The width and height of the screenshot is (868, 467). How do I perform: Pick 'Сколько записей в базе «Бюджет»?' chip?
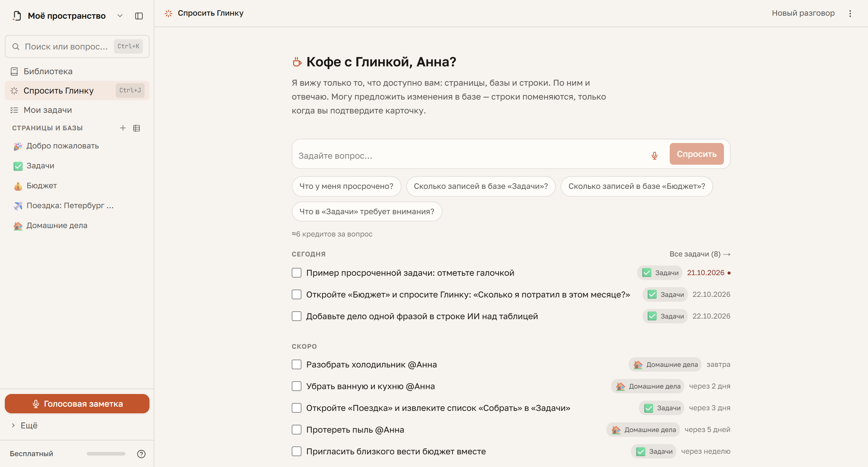[636, 186]
